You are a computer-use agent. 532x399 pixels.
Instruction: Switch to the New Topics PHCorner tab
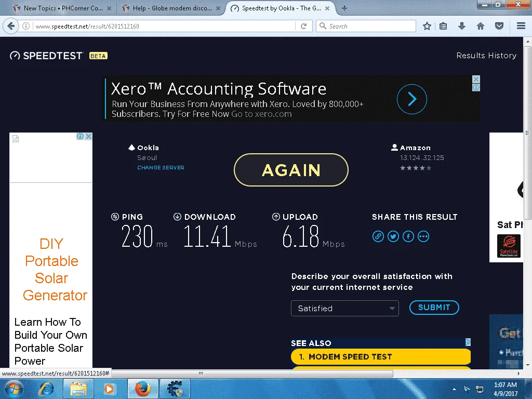(x=63, y=8)
